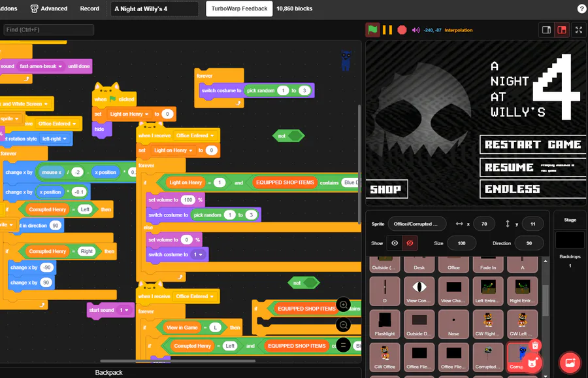
Task: Click the workspace horizontal scrollbar
Action: 178,361
